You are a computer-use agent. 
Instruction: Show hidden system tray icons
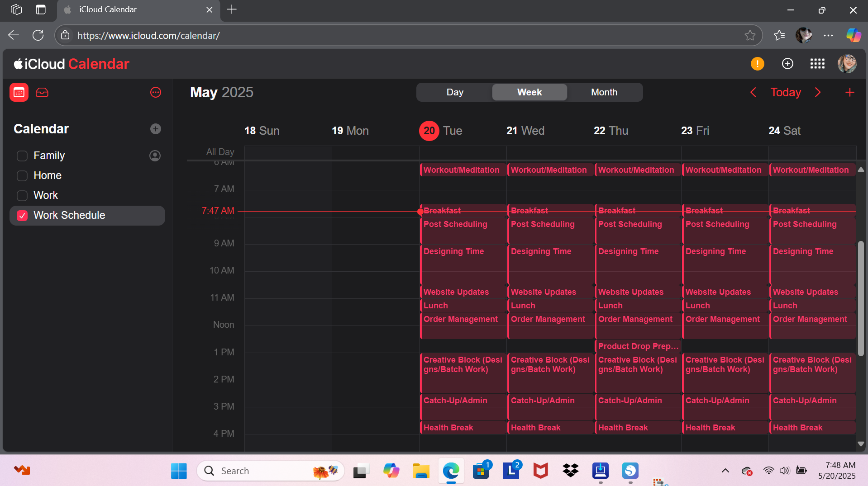[x=725, y=471]
